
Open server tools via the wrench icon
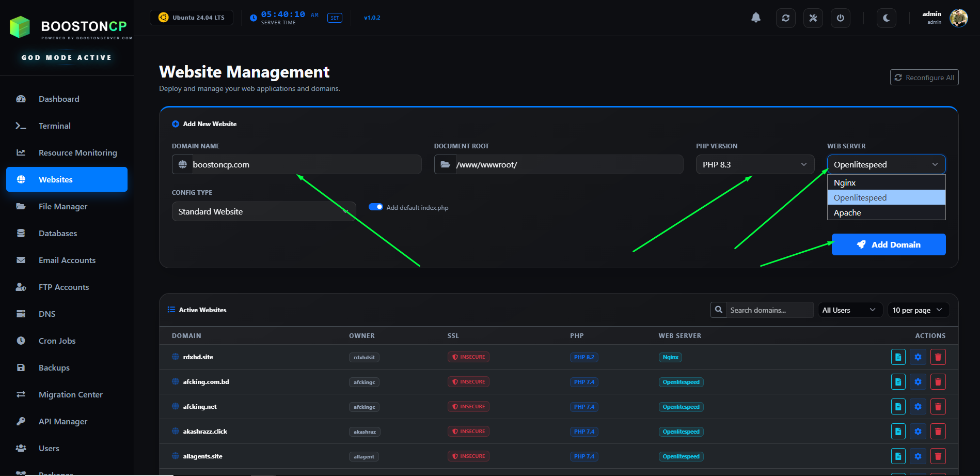813,18
